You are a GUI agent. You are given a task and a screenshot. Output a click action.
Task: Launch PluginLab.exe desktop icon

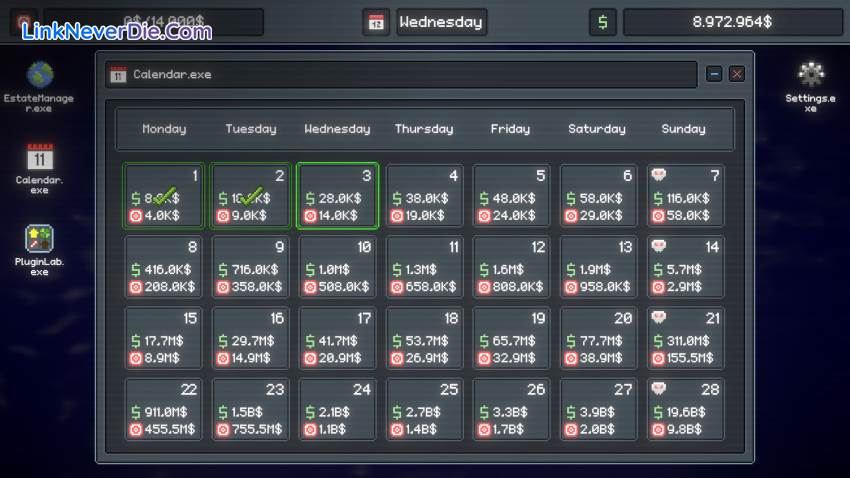[40, 239]
